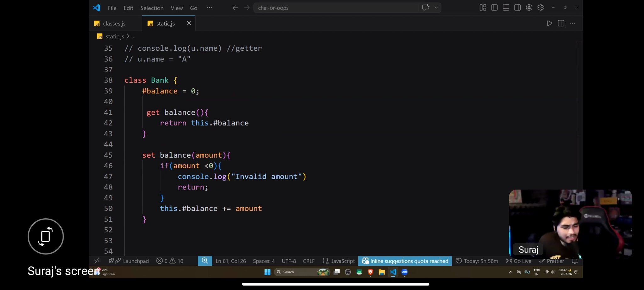The width and height of the screenshot is (644, 290).
Task: Expand the Copilot chat dropdown arrow
Action: click(x=436, y=8)
